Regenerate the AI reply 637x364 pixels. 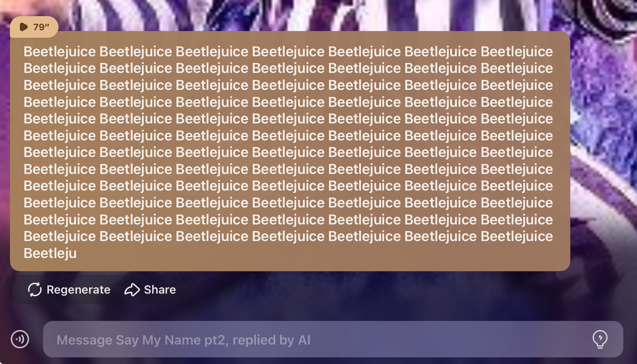tap(69, 289)
